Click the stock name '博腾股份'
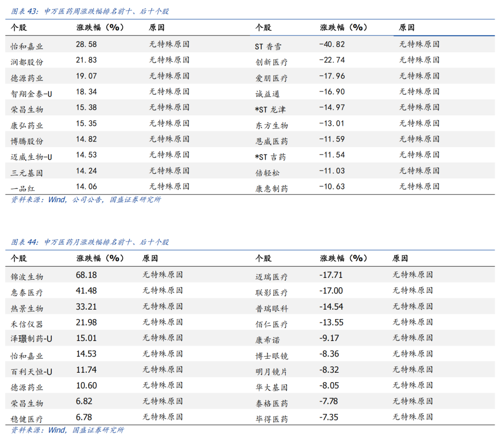The height and width of the screenshot is (440, 504). (x=27, y=142)
